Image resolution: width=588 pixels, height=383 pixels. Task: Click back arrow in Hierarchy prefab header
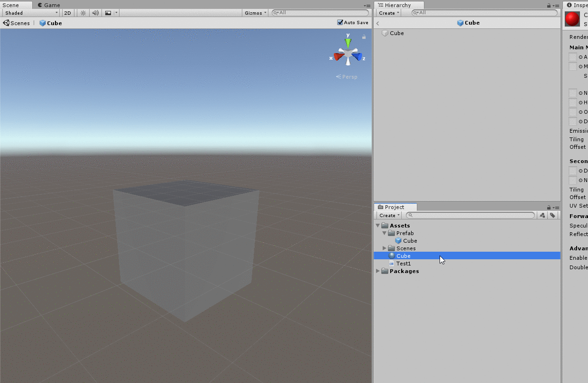[378, 23]
